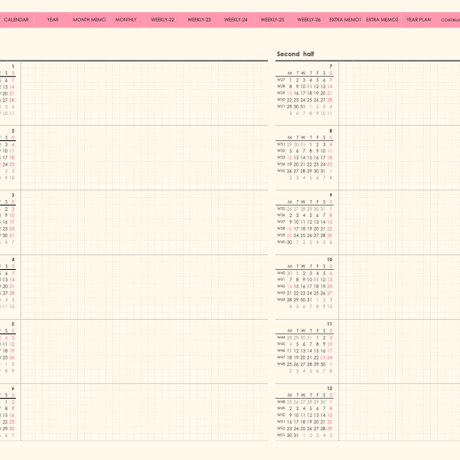Select week label W38 in month 9 calendar

pyautogui.click(x=281, y=229)
